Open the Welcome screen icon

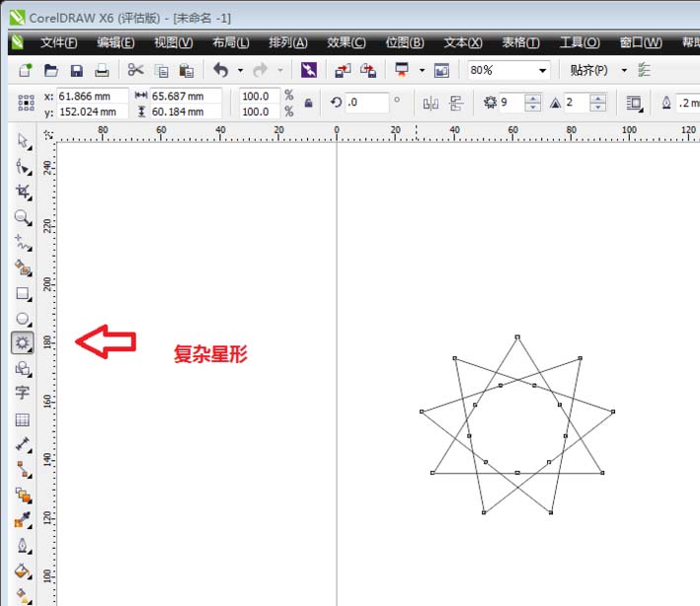click(441, 70)
